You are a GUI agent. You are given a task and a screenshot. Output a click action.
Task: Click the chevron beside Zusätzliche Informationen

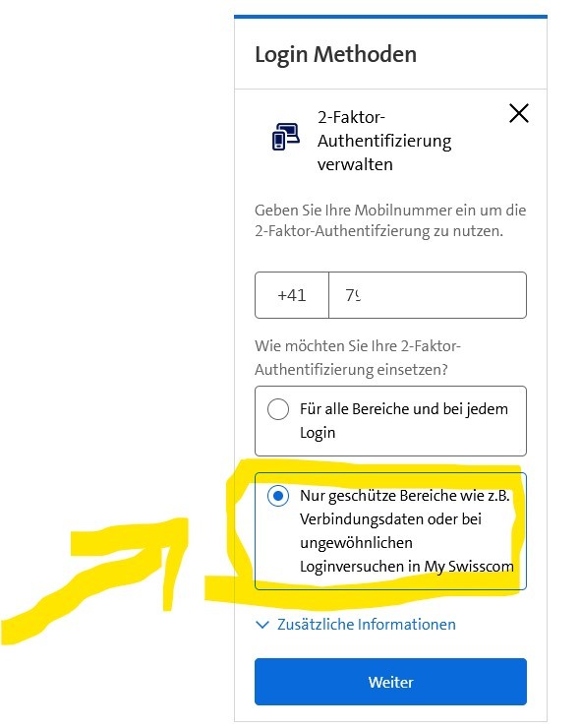[262, 625]
